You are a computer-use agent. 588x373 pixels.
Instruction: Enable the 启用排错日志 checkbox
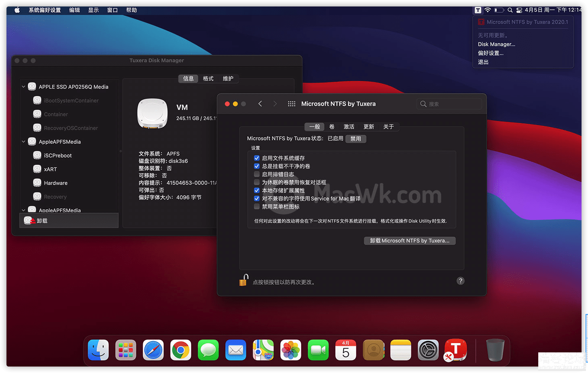coord(256,174)
